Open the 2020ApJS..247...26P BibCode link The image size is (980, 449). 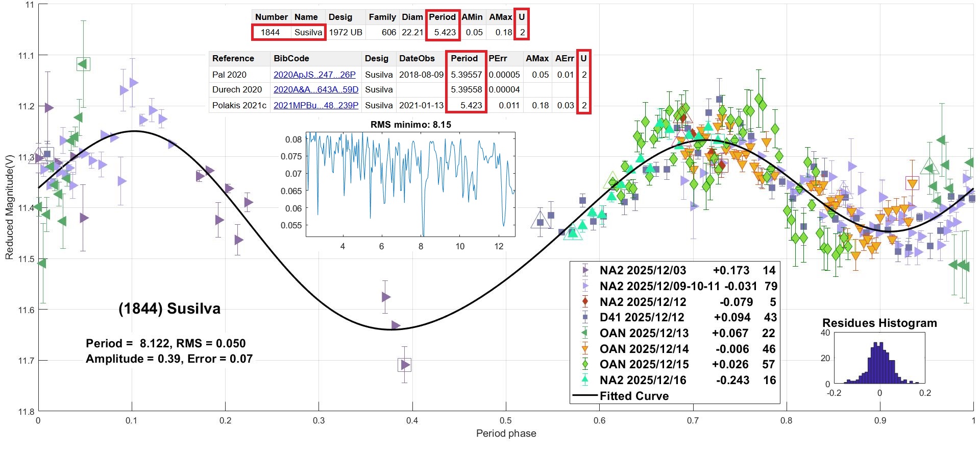pyautogui.click(x=314, y=75)
